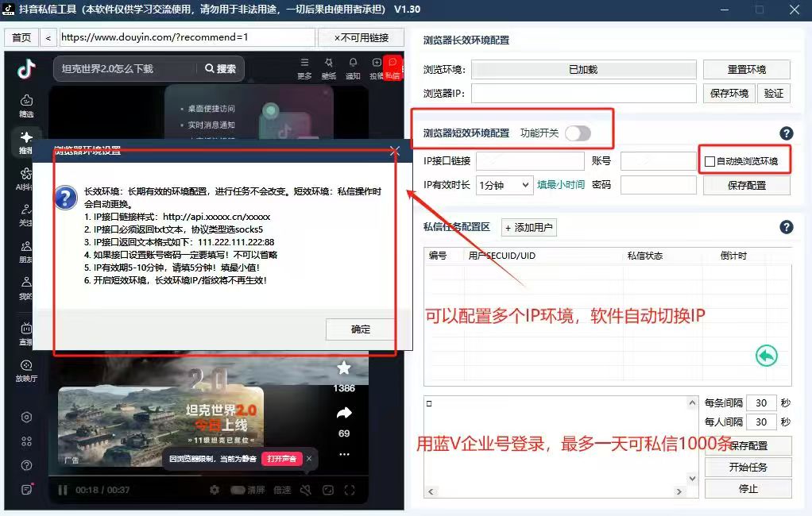Pause the playing video
812x516 pixels.
point(63,490)
